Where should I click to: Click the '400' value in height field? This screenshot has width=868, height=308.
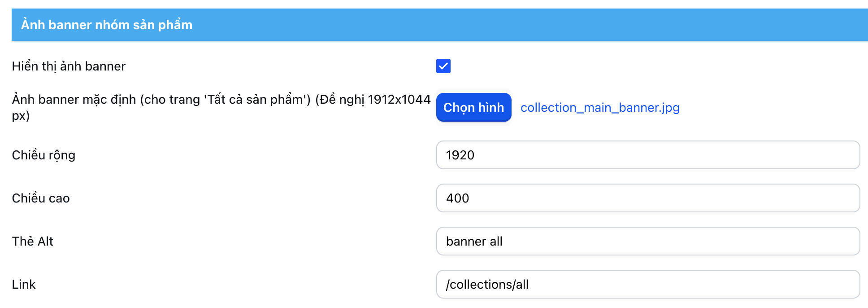[x=457, y=198]
